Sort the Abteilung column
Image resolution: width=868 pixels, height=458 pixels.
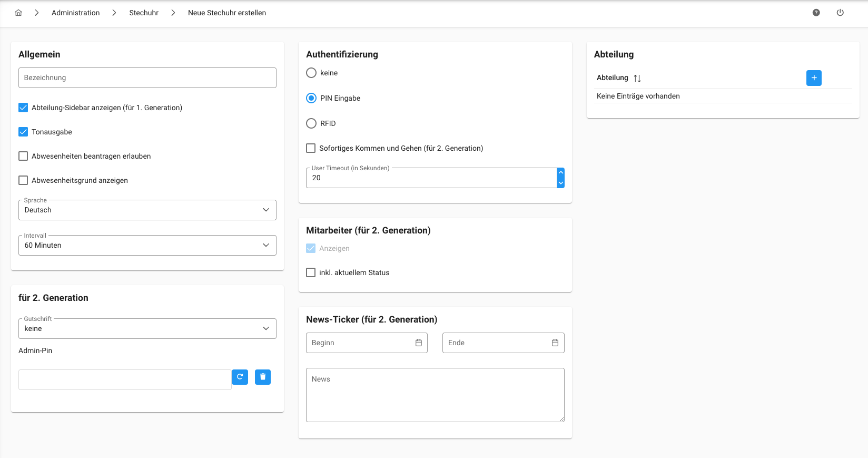pyautogui.click(x=637, y=78)
